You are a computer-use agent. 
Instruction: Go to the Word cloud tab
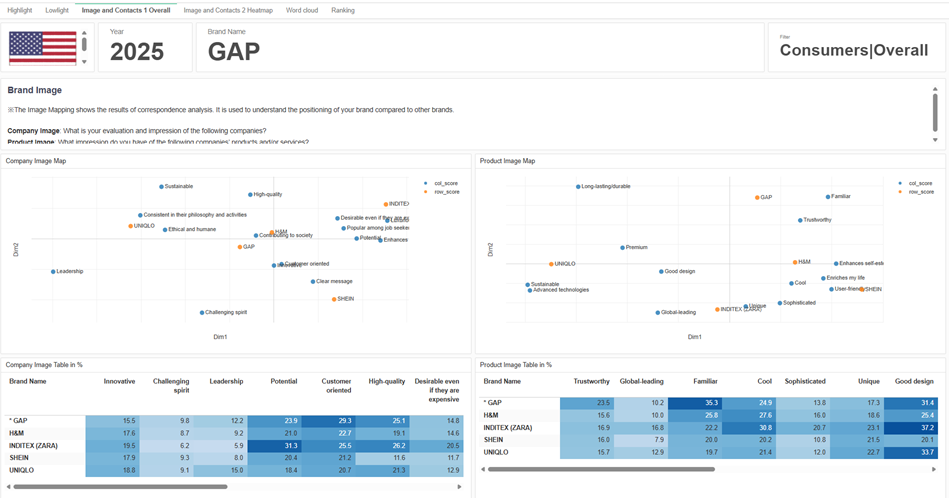tap(302, 10)
